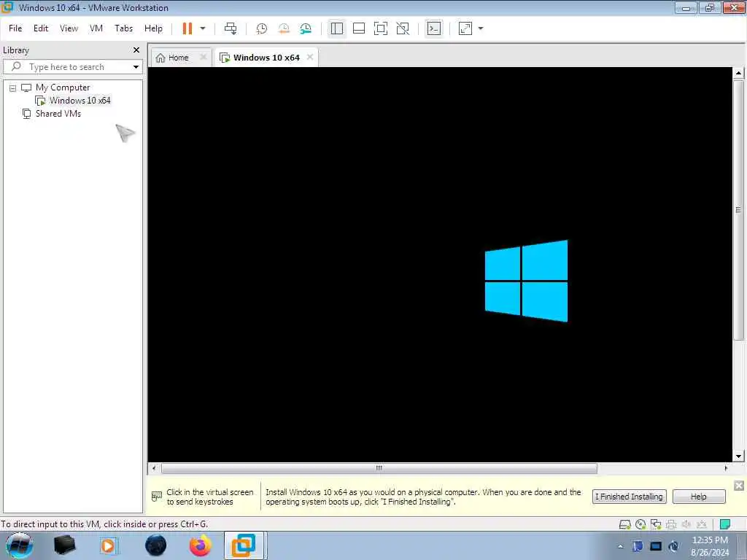747x560 pixels.
Task: Pause the virtual machine with the orange pause icon
Action: 187,28
